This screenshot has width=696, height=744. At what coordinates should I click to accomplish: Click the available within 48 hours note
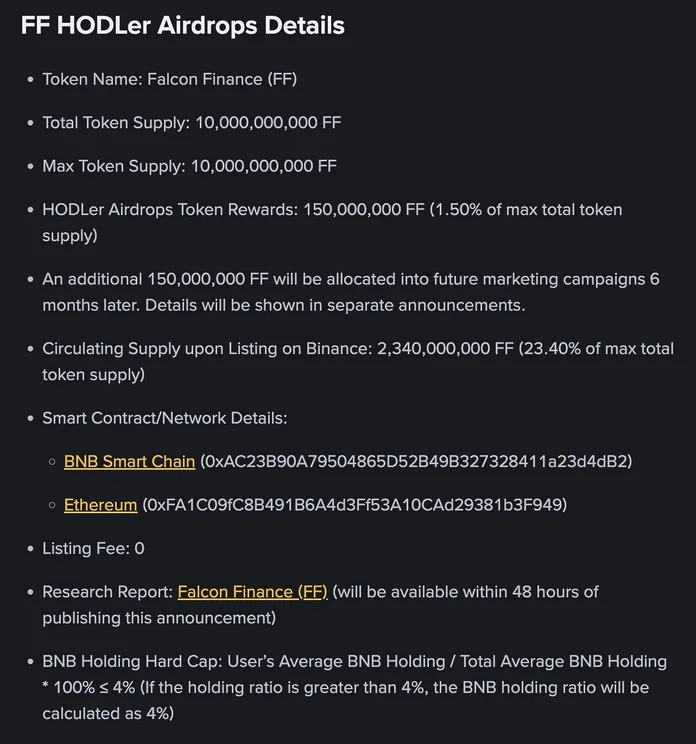[465, 592]
